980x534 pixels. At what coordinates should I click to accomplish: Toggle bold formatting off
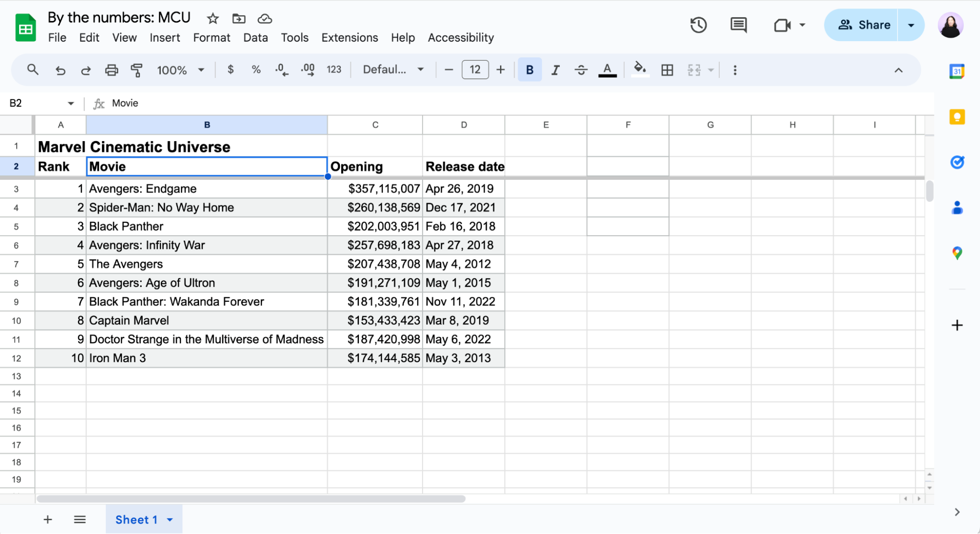tap(529, 70)
